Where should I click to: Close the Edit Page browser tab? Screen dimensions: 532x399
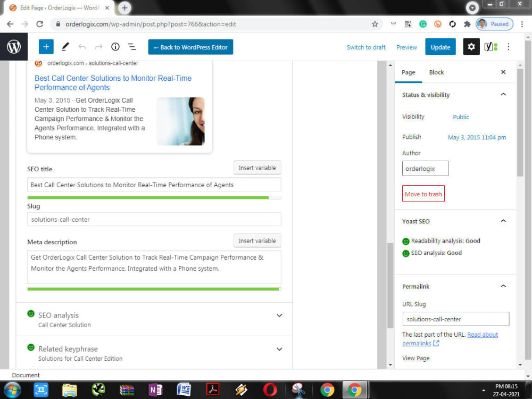tap(107, 8)
